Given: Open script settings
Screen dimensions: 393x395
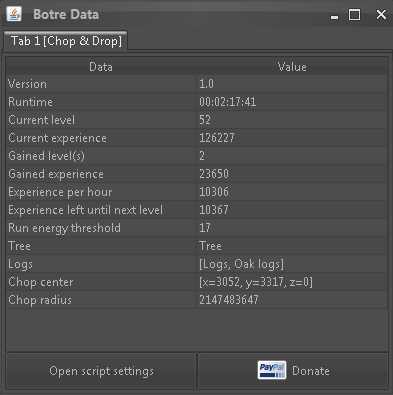Looking at the screenshot, I should [101, 371].
